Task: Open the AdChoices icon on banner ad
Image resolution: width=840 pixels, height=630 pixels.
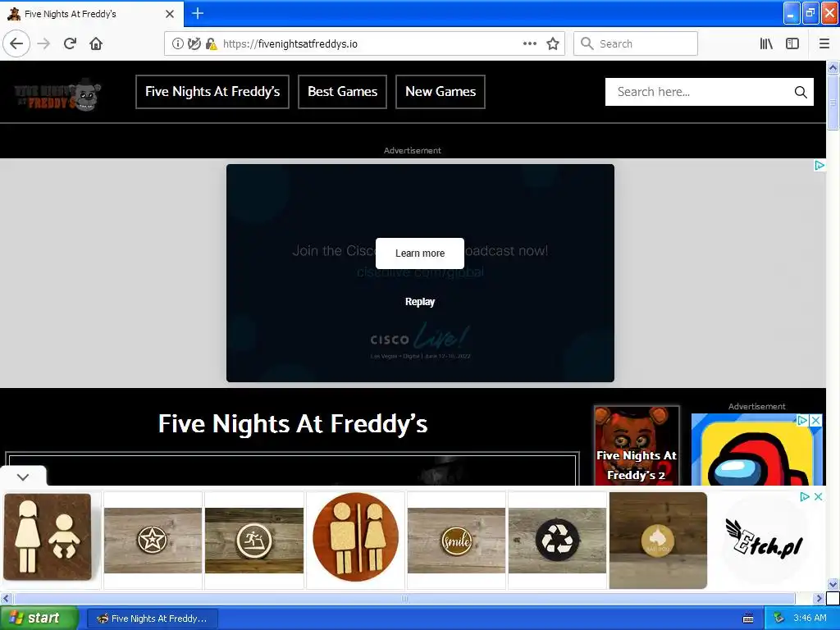Action: pos(819,165)
